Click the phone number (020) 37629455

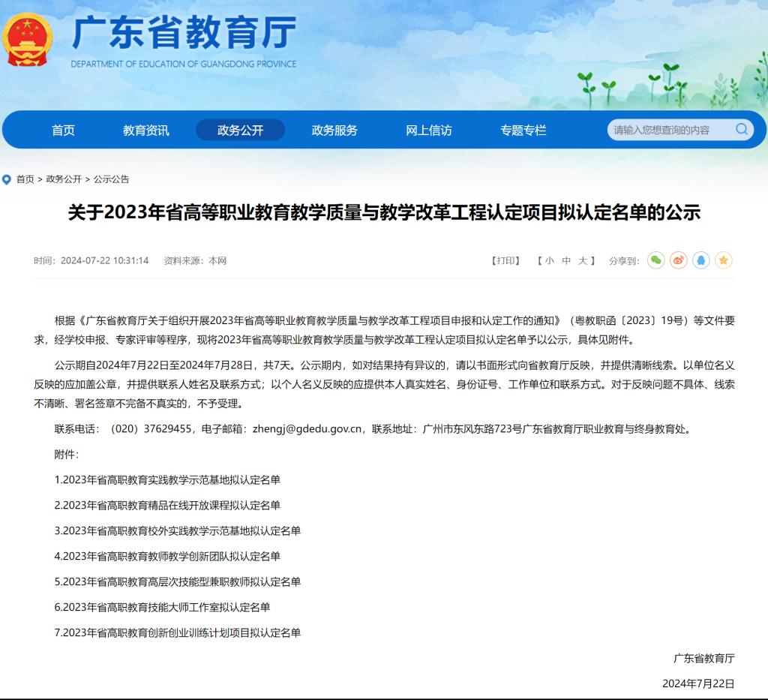pos(151,429)
